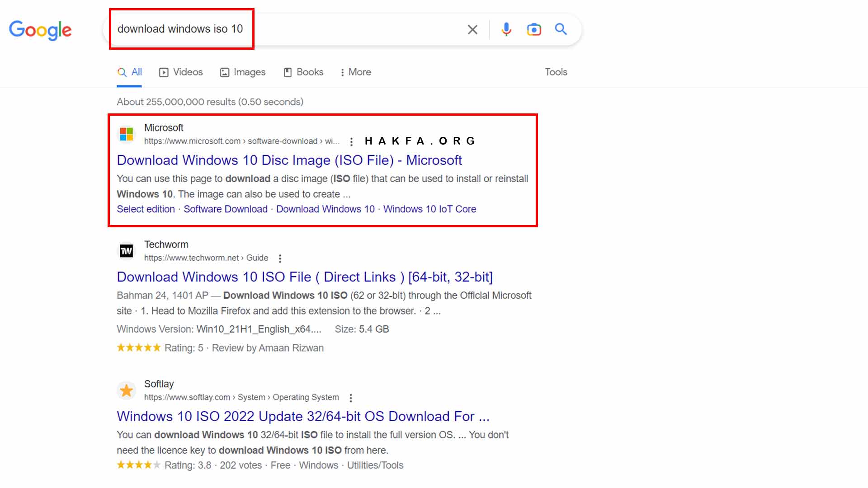Click the Microsoft favicon logo
This screenshot has height=488, width=868.
127,134
